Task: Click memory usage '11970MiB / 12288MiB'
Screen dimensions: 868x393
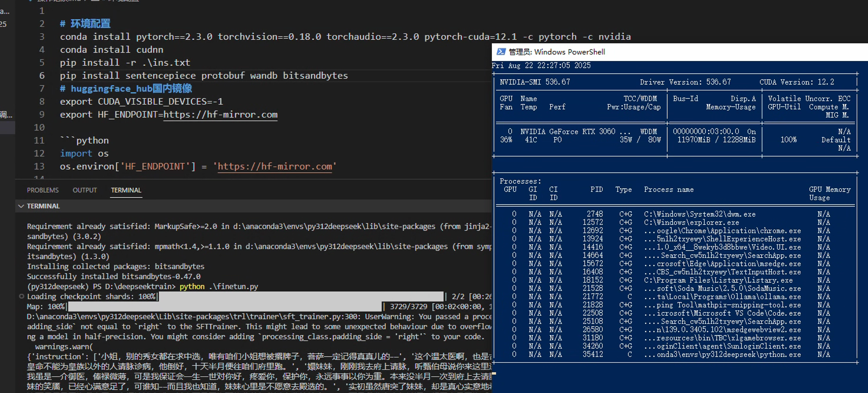Action: pyautogui.click(x=716, y=140)
